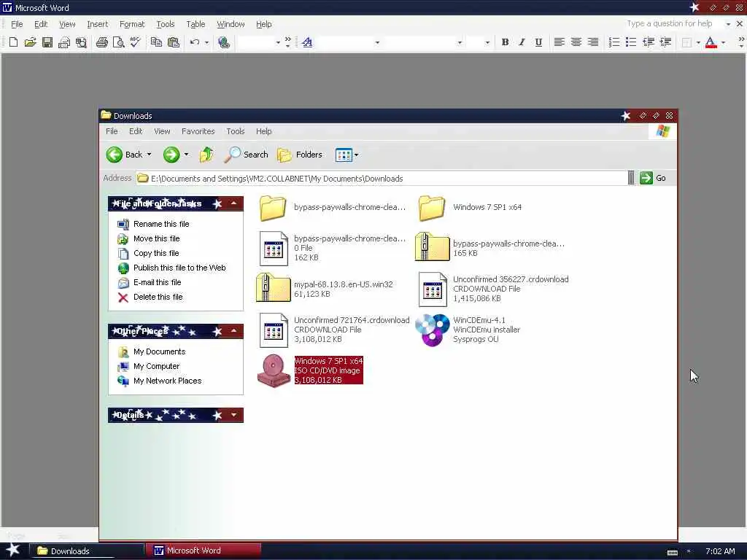This screenshot has height=560, width=747.
Task: Toggle Align Left in Word toolbar
Action: (x=560, y=42)
